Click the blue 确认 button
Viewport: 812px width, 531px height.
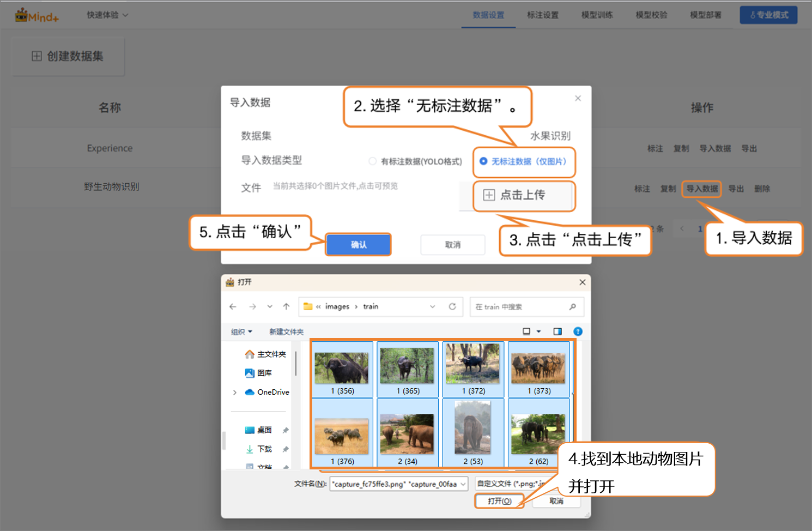pos(358,245)
